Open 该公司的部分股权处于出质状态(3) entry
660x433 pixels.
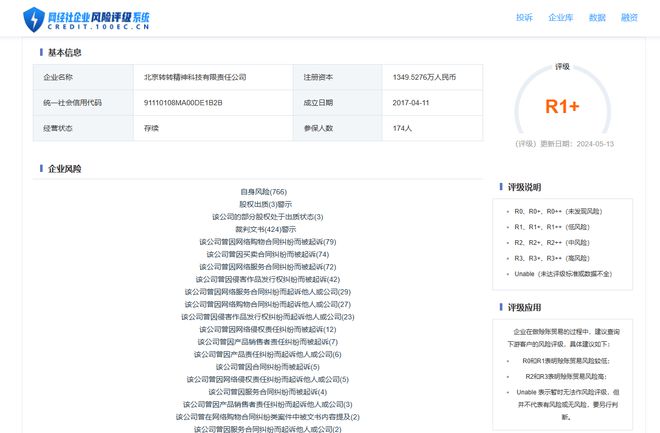[x=268, y=217]
